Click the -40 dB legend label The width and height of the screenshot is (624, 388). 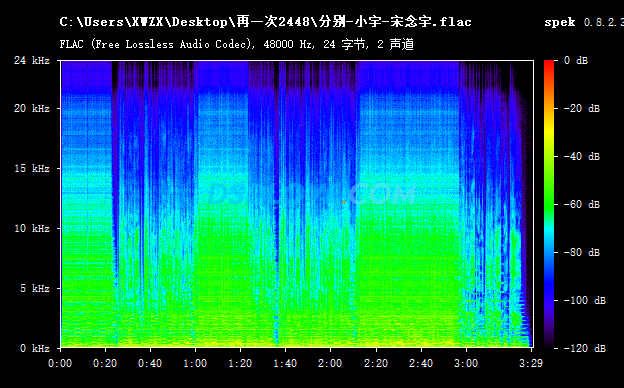582,156
